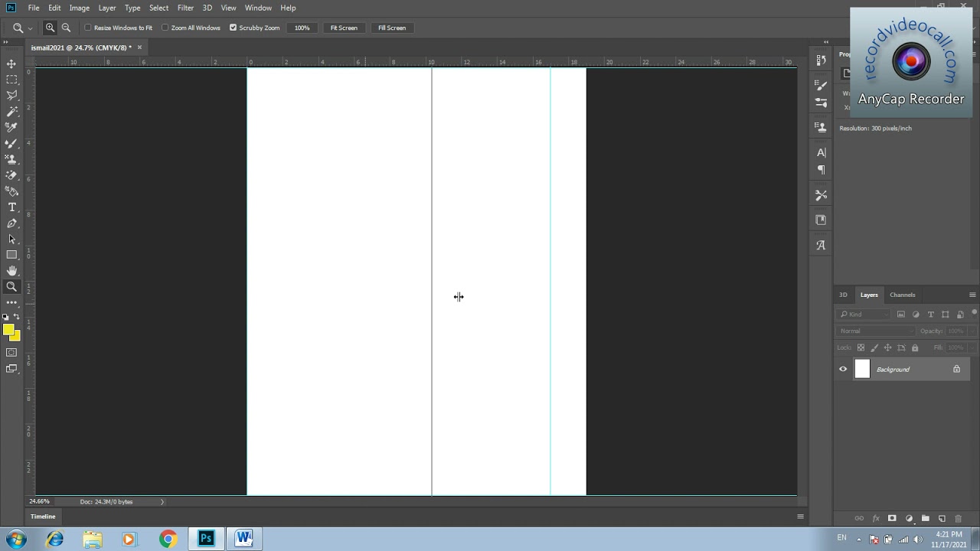Select the Eraser tool
Viewport: 980px width, 551px height.
click(11, 175)
